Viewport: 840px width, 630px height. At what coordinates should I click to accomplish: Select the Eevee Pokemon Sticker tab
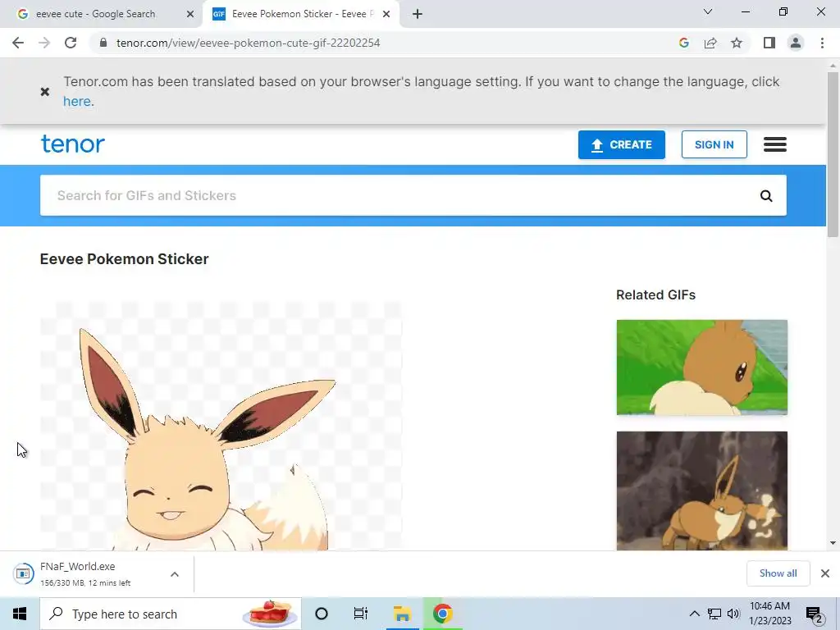pos(301,14)
